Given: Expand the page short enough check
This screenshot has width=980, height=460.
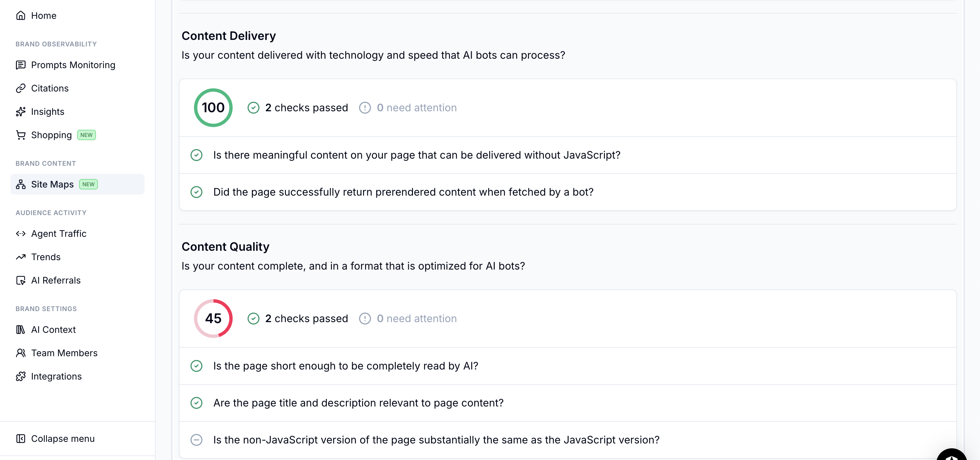Looking at the screenshot, I should tap(346, 366).
